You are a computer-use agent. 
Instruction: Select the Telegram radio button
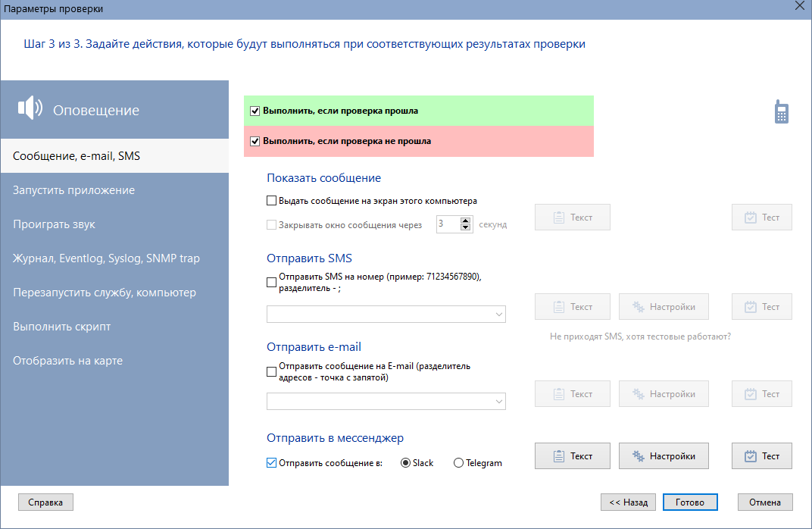coord(458,463)
